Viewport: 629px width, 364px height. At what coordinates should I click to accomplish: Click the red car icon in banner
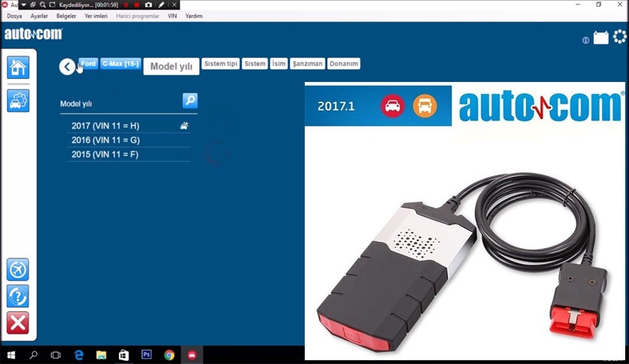click(392, 106)
